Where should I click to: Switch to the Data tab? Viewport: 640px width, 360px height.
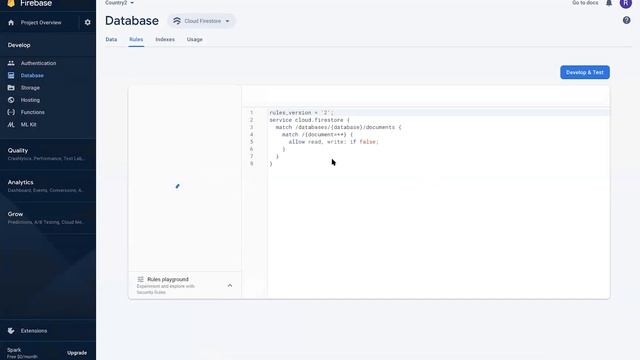click(111, 40)
